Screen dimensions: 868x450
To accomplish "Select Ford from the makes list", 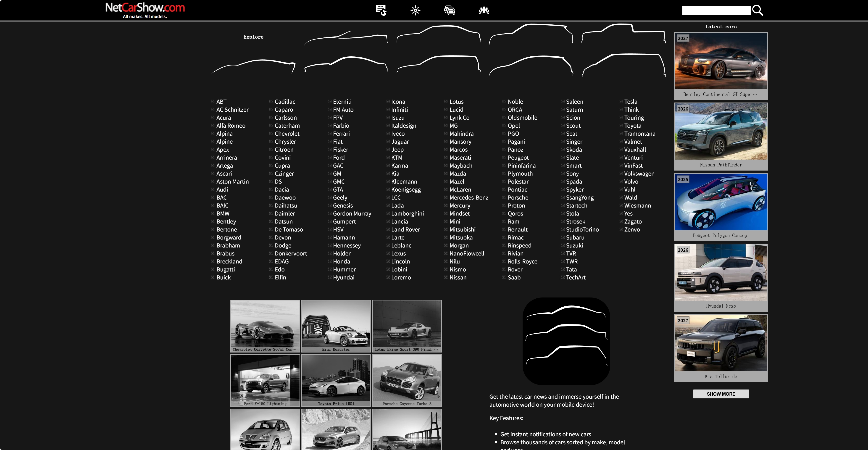I will 339,158.
